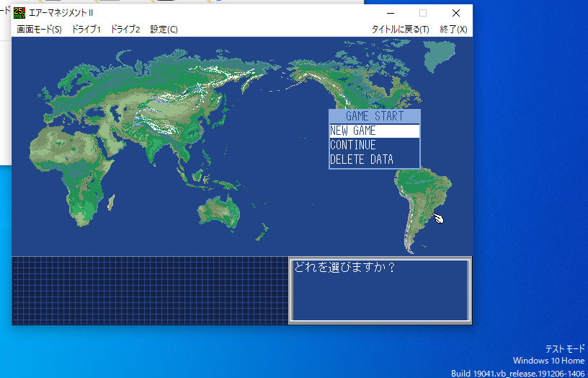
Task: Choose CONTINUE in the GAME START menu
Action: point(374,146)
